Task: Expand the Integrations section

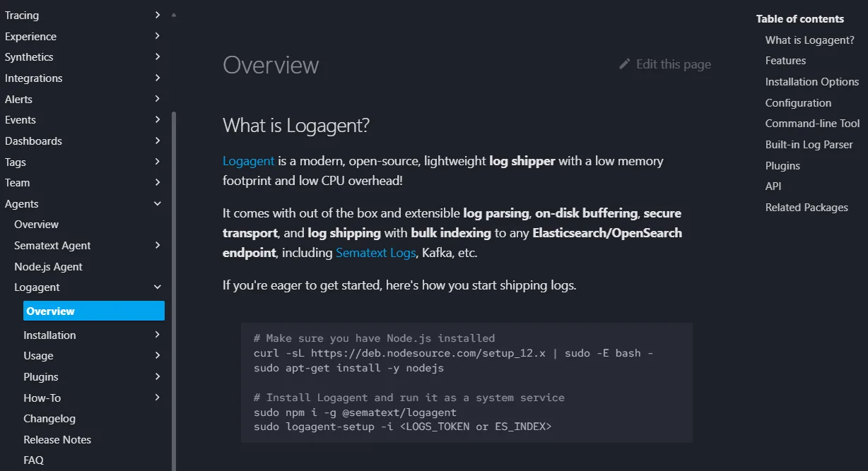Action: 157,78
